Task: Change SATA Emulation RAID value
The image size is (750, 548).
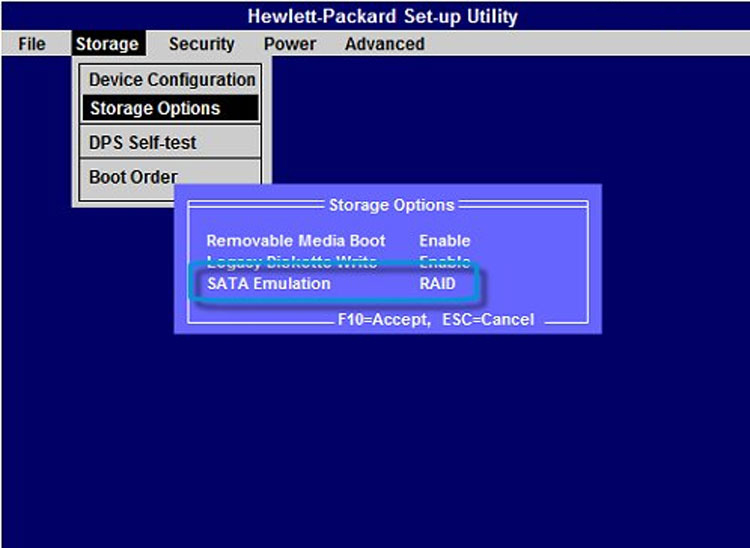Action: tap(437, 284)
